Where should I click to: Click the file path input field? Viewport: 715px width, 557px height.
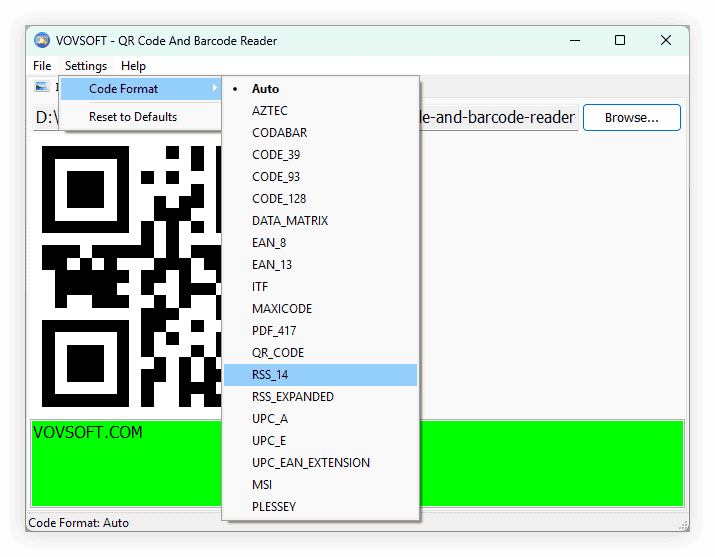pyautogui.click(x=498, y=118)
